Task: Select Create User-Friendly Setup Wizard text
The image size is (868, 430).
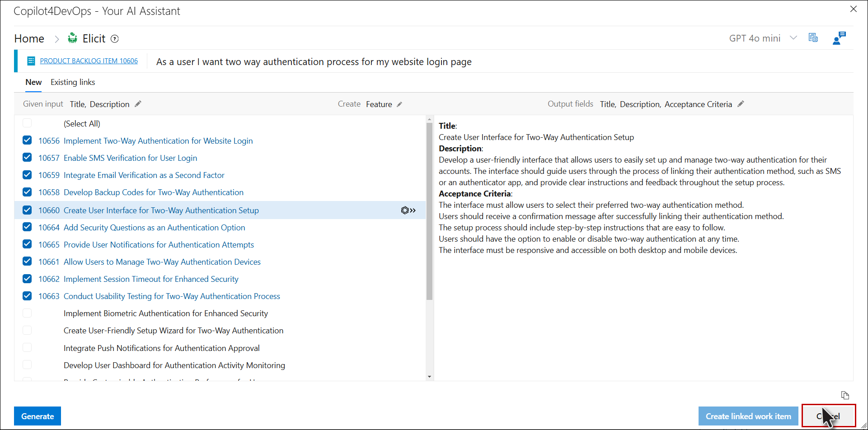Action: coord(174,331)
